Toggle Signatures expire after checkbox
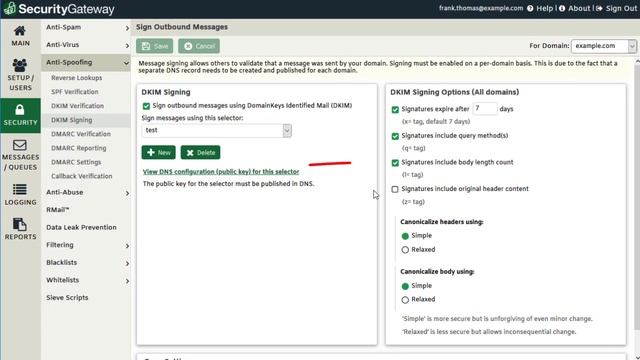 click(395, 109)
